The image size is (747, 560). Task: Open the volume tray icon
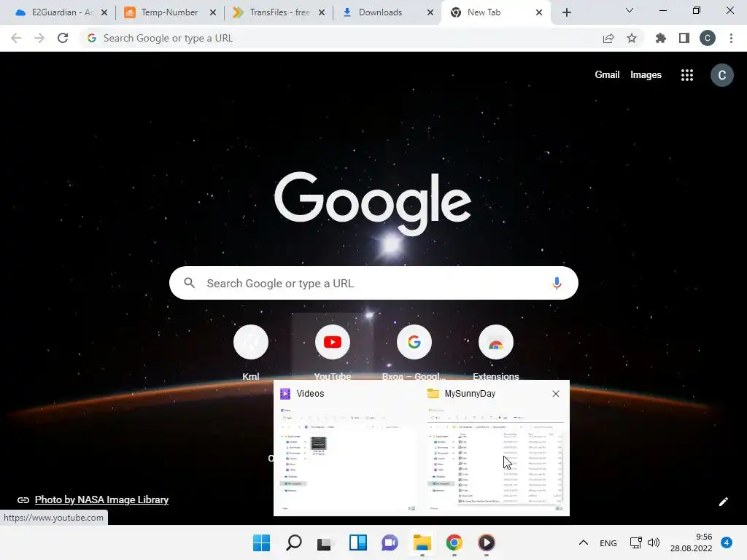pyautogui.click(x=654, y=542)
